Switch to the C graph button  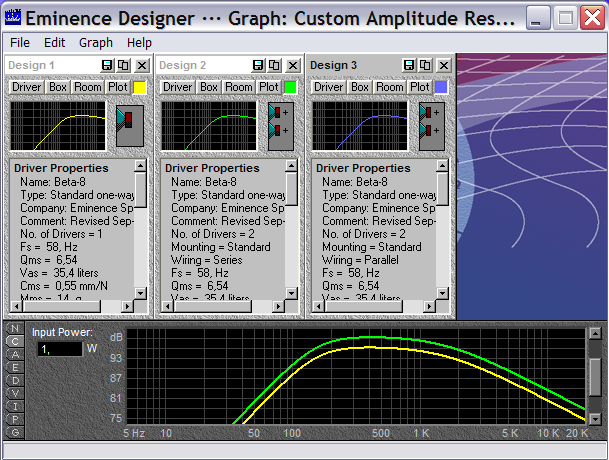click(x=15, y=341)
